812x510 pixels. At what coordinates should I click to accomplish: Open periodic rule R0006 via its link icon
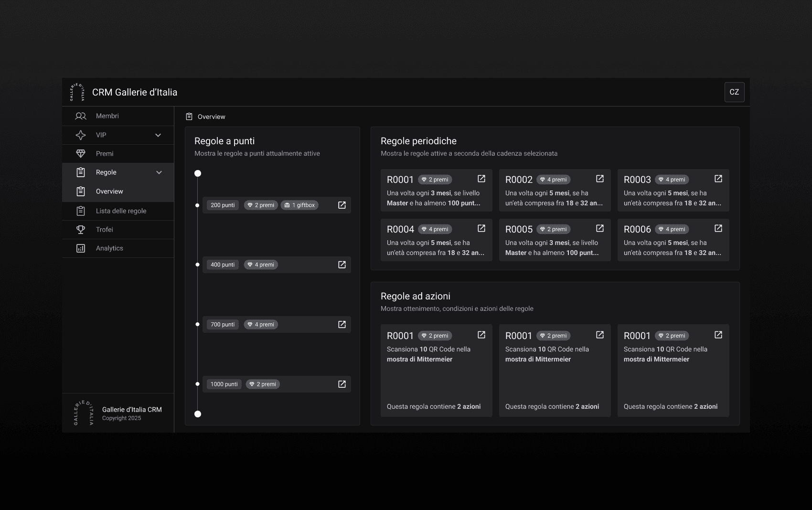click(x=718, y=228)
